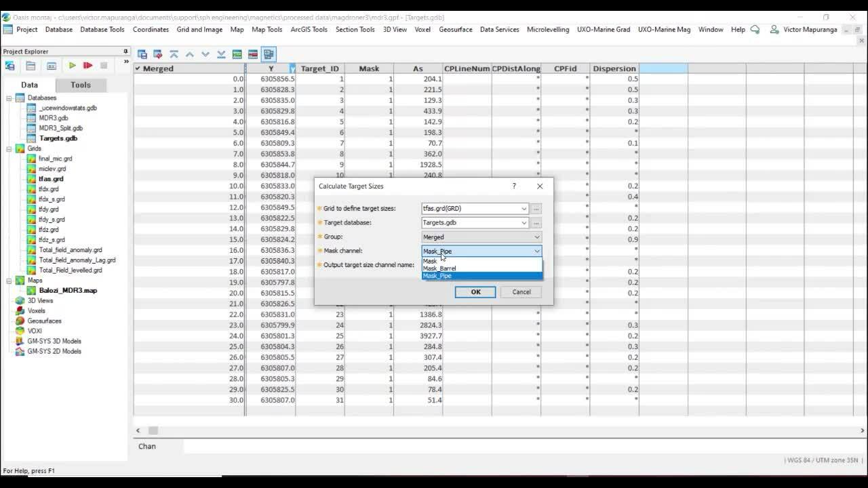The width and height of the screenshot is (868, 488).
Task: Click the Geosurfaces icon in the project tree
Action: [x=20, y=321]
